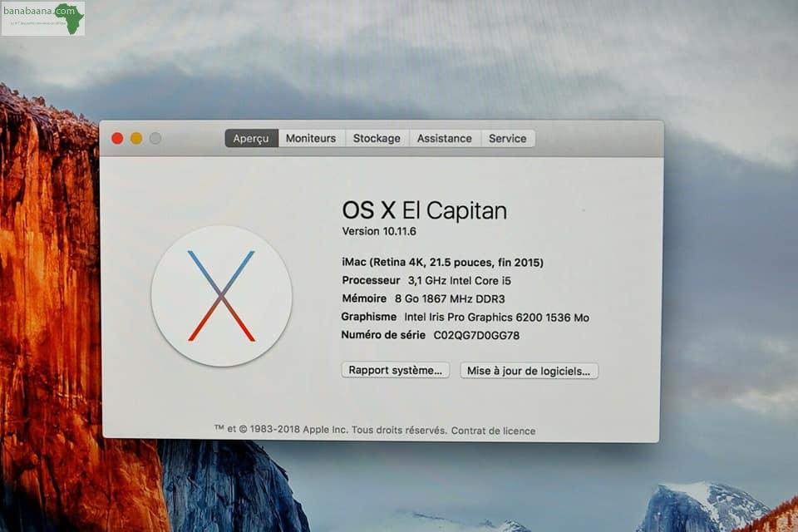This screenshot has height=532, width=798.
Task: Click processor value 3,1 GHz Intel Core i5
Action: (459, 280)
